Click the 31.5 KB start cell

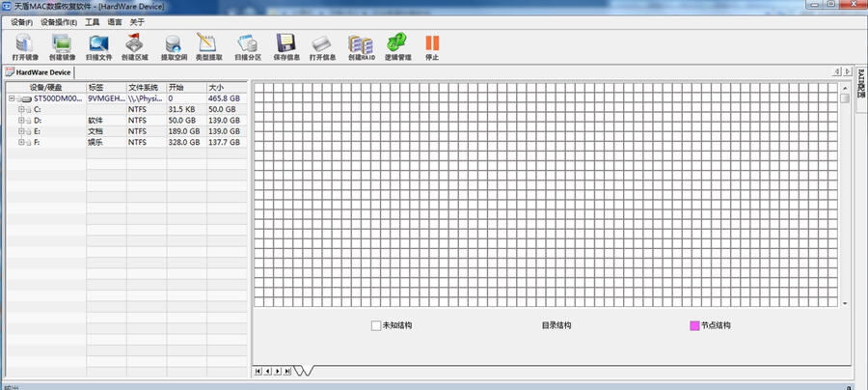[186, 110]
